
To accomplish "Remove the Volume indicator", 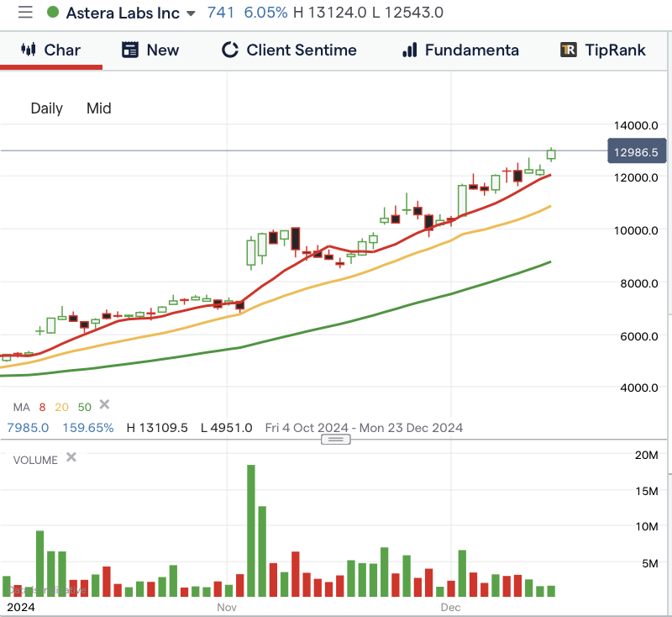I will (71, 457).
